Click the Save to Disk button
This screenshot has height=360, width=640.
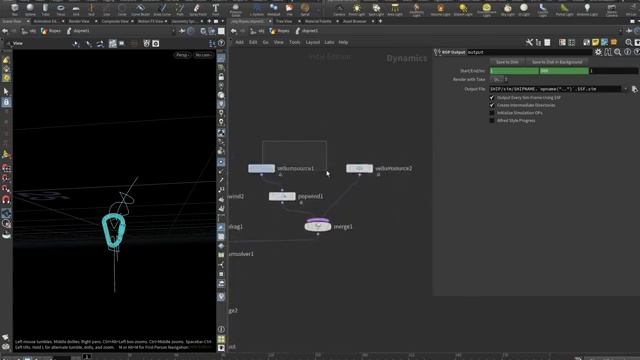tap(507, 62)
